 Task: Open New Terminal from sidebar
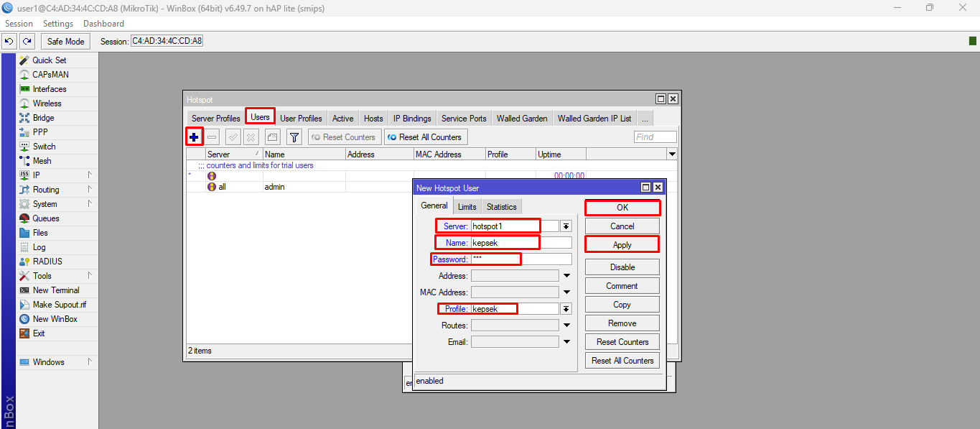pyautogui.click(x=56, y=290)
